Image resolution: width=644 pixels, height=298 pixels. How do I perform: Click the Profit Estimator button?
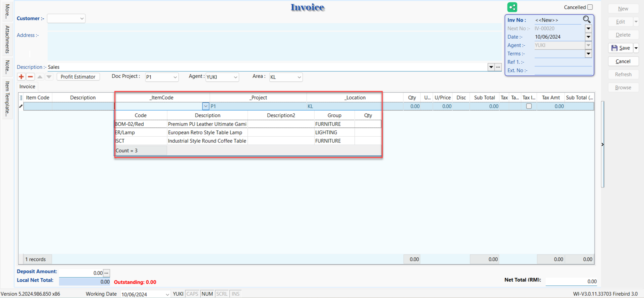coord(78,77)
